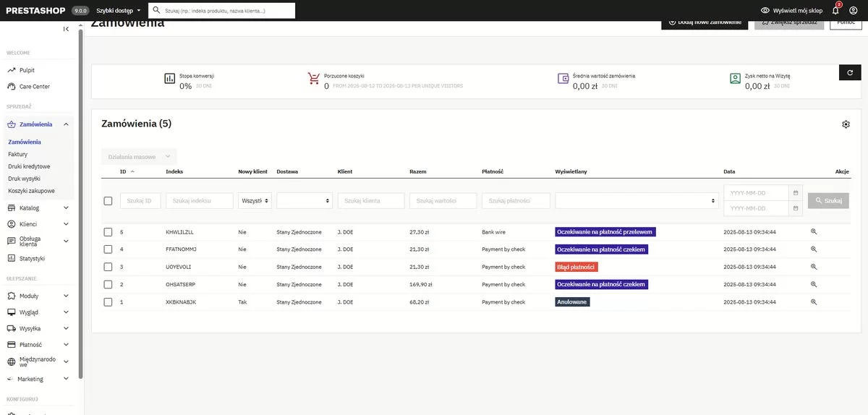The image size is (868, 415).
Task: Click the refresh statistics icon
Action: (850, 72)
